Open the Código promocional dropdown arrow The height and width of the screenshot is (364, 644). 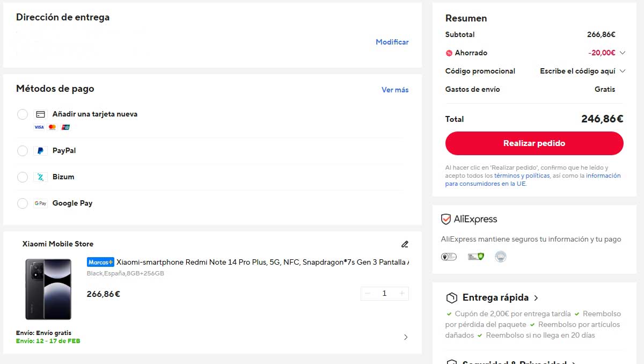pos(623,71)
